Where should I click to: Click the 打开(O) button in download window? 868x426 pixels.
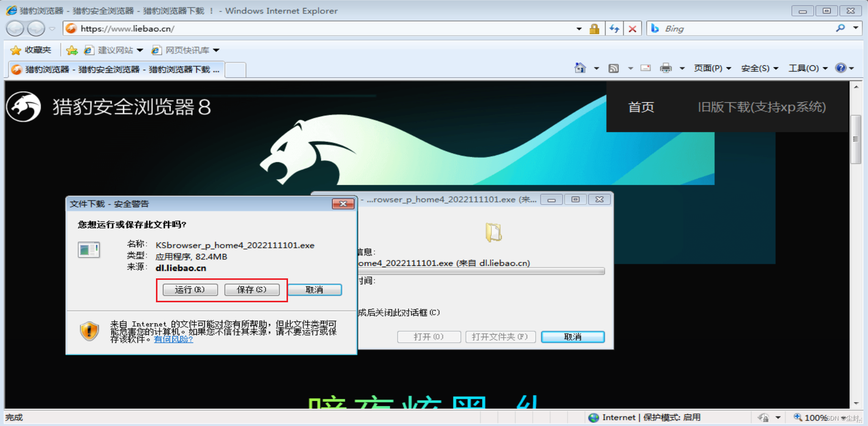point(429,337)
